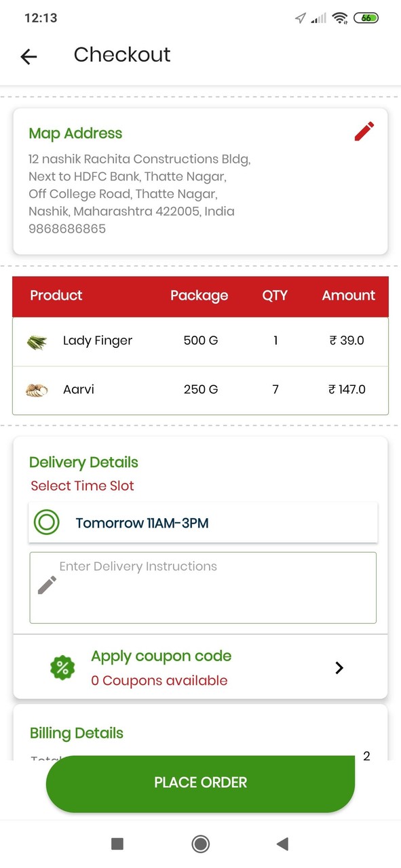Tap the Aarvi vegetable thumbnail icon
The image size is (401, 868).
click(x=37, y=389)
